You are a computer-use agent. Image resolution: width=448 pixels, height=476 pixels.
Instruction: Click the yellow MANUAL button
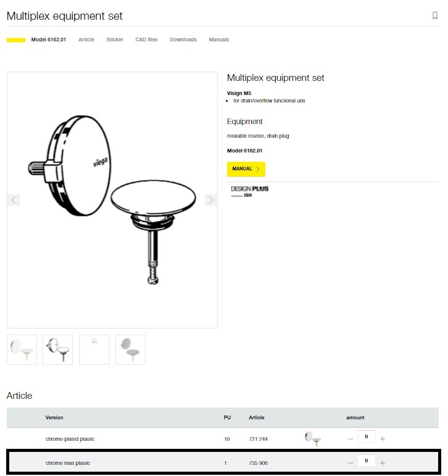(246, 169)
